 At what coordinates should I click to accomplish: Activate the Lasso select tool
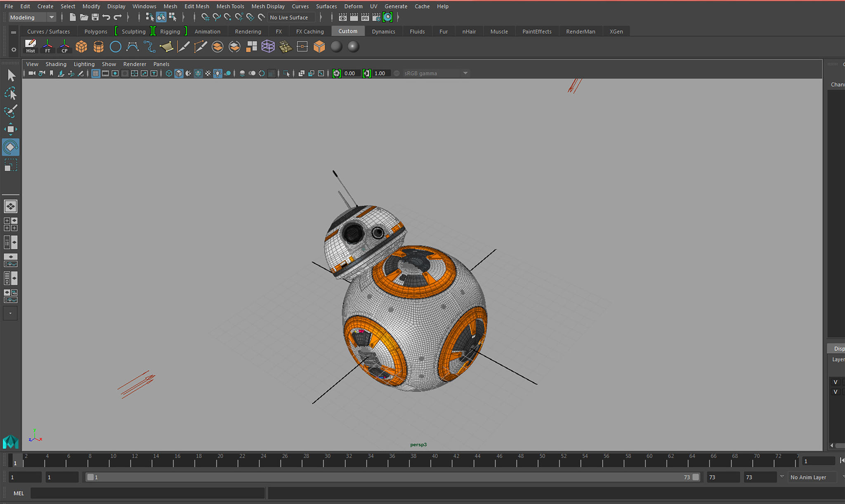(11, 94)
